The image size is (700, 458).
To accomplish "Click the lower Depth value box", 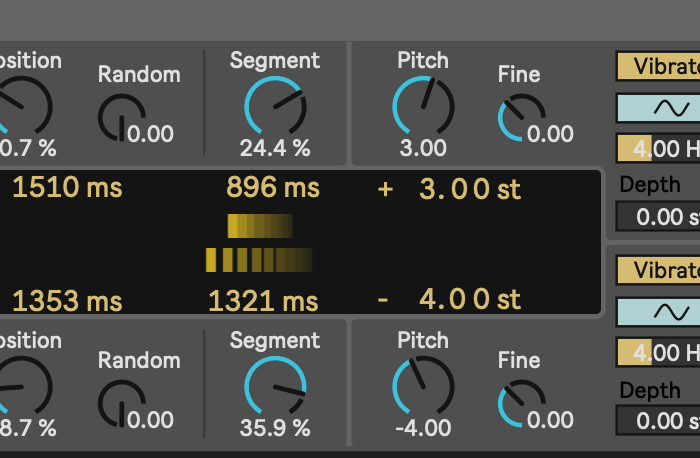I will [x=658, y=421].
